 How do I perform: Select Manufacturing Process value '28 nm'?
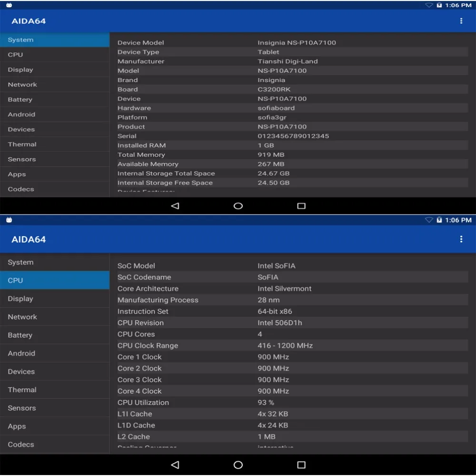(268, 300)
